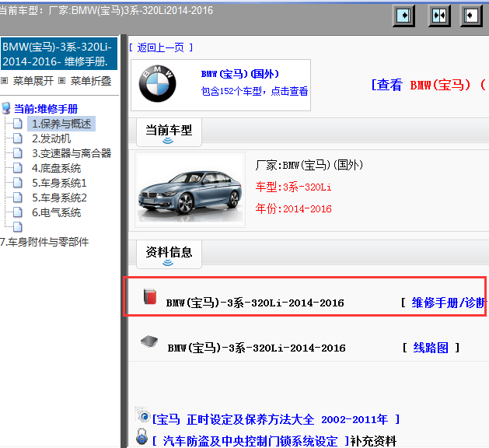This screenshot has width=489, height=448.
Task: Go back via 返回上一页 link
Action: (161, 47)
